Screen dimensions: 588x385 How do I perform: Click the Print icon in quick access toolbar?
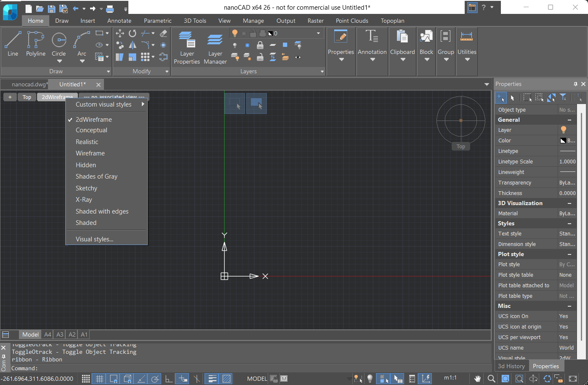[x=110, y=8]
